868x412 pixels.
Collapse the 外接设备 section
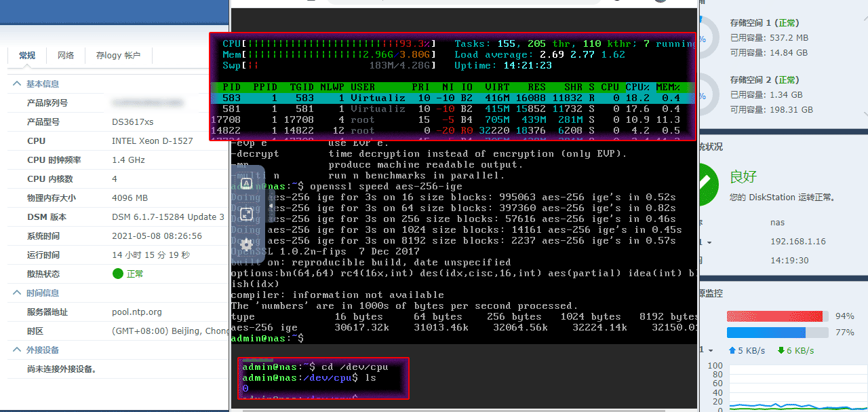[x=17, y=350]
